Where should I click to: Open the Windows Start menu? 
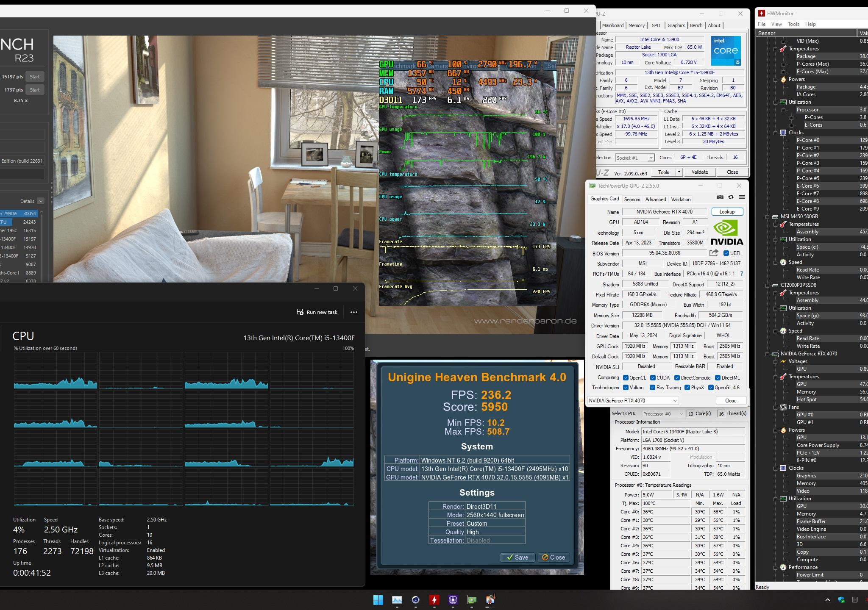[378, 600]
